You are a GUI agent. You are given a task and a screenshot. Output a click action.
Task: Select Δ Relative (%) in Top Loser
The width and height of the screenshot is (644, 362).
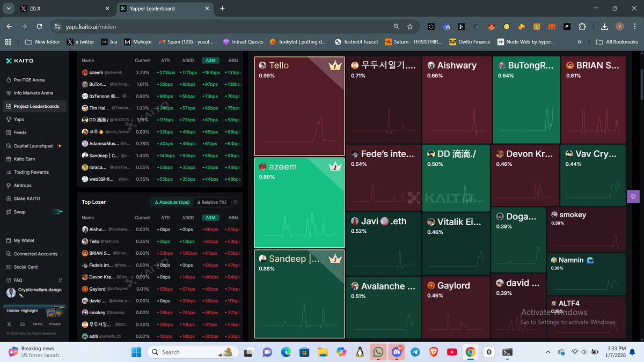211,202
